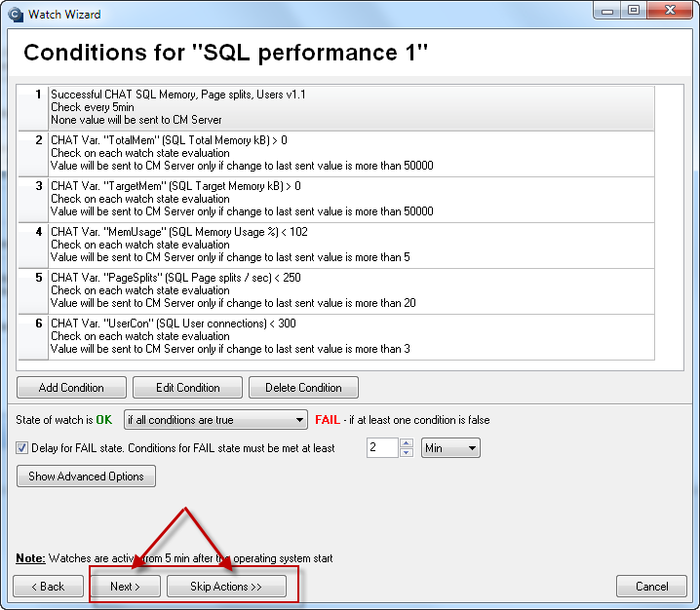Screen dimensions: 700x610
Task: Click the Delete Condition button
Action: [x=303, y=387]
